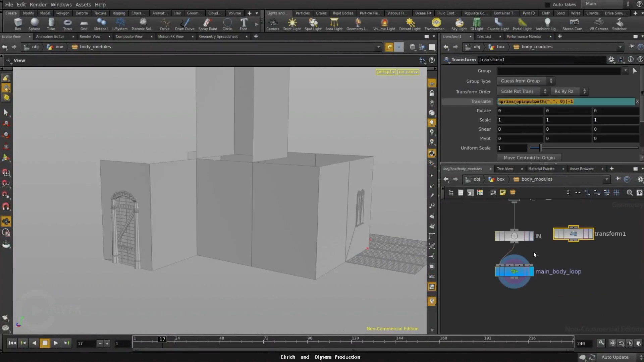Toggle display flag on main_body_loop node
644x362 pixels.
coord(531,271)
